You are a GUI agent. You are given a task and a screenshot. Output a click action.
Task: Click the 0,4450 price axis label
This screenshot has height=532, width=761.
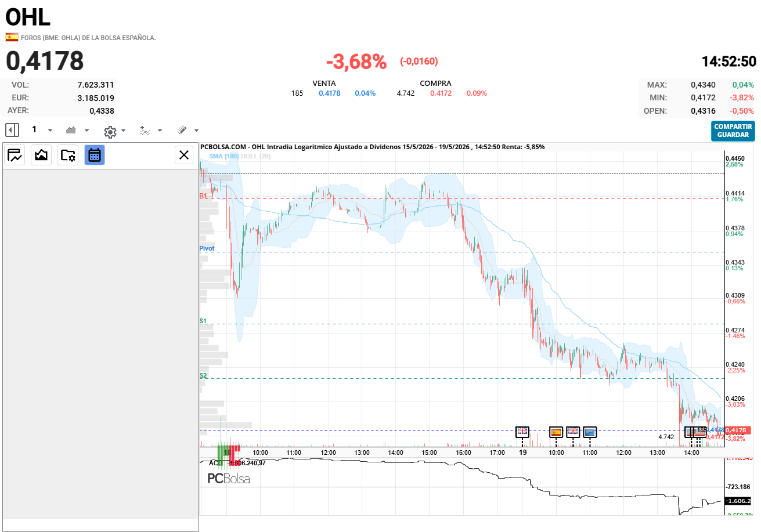pyautogui.click(x=735, y=158)
